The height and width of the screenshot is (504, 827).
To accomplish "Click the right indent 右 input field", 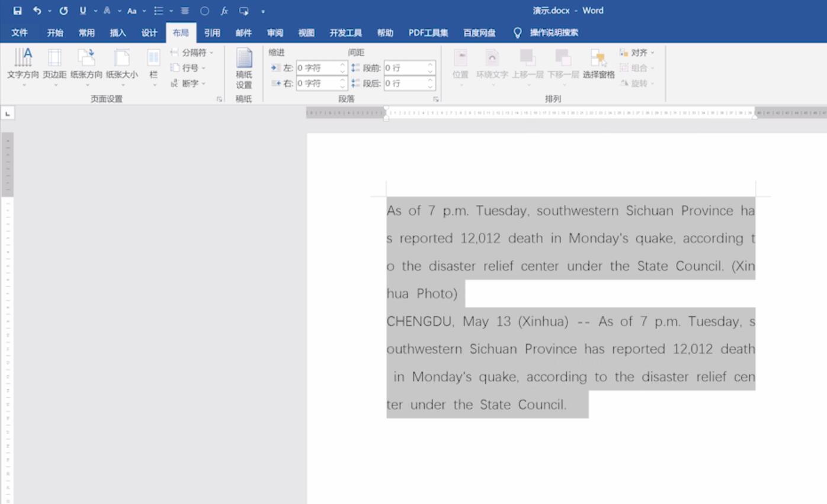I will pos(318,84).
